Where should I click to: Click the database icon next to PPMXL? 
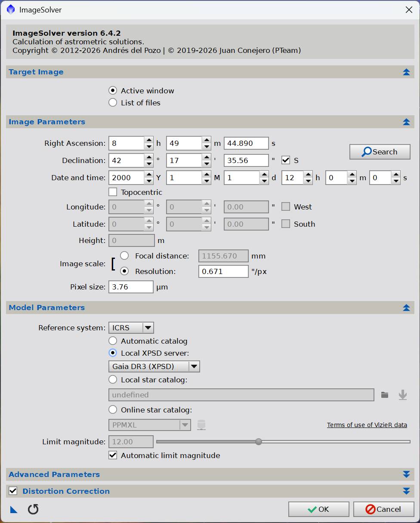(201, 425)
